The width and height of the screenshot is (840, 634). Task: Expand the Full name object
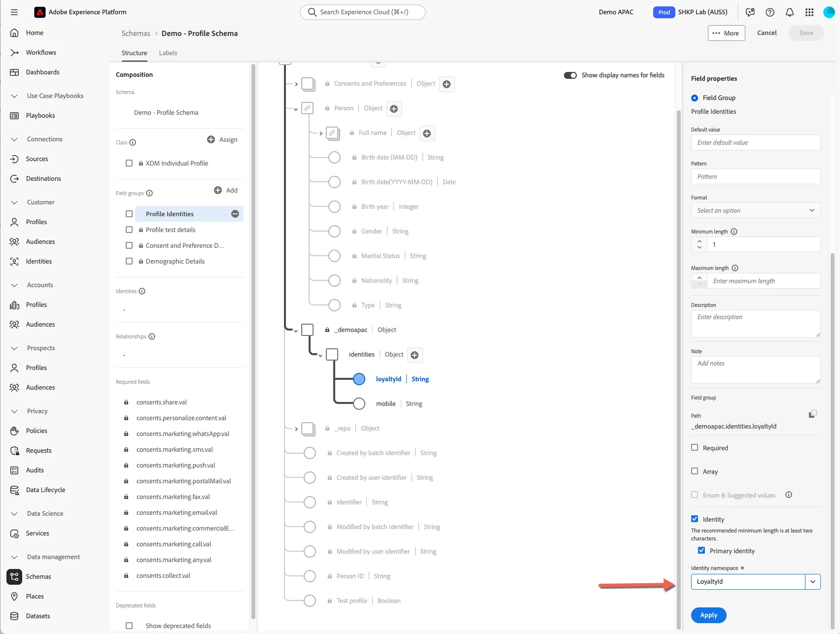click(x=321, y=133)
